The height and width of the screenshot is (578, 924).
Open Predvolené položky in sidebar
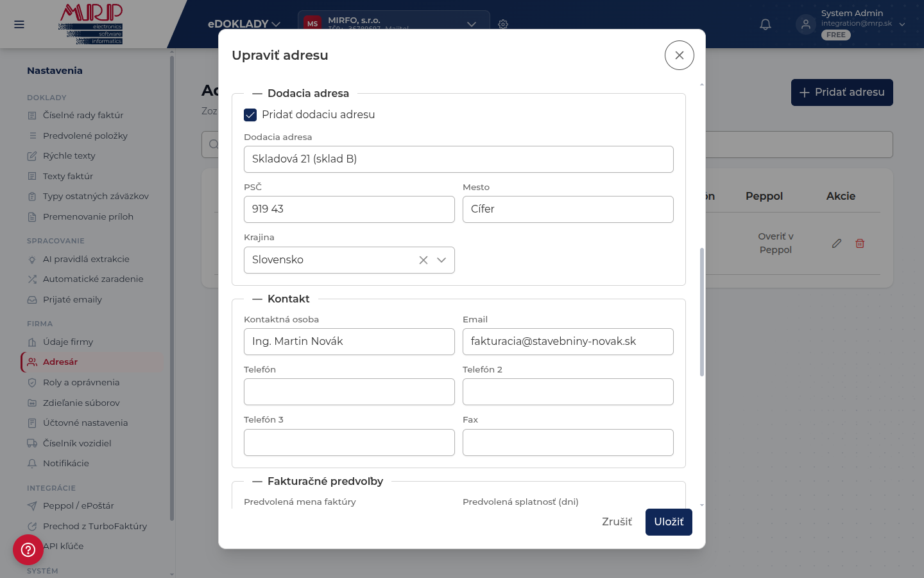[85, 136]
